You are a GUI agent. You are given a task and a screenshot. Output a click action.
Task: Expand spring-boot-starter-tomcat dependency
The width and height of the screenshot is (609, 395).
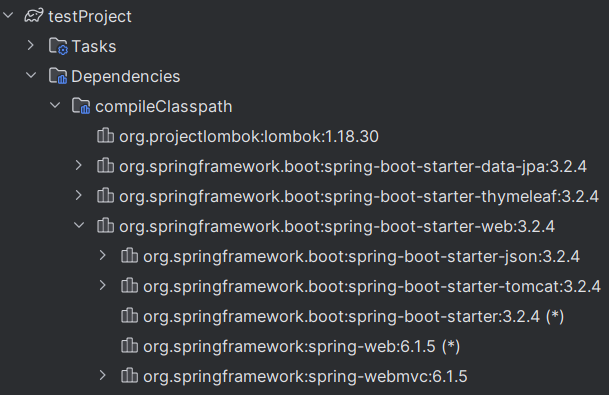pyautogui.click(x=103, y=285)
